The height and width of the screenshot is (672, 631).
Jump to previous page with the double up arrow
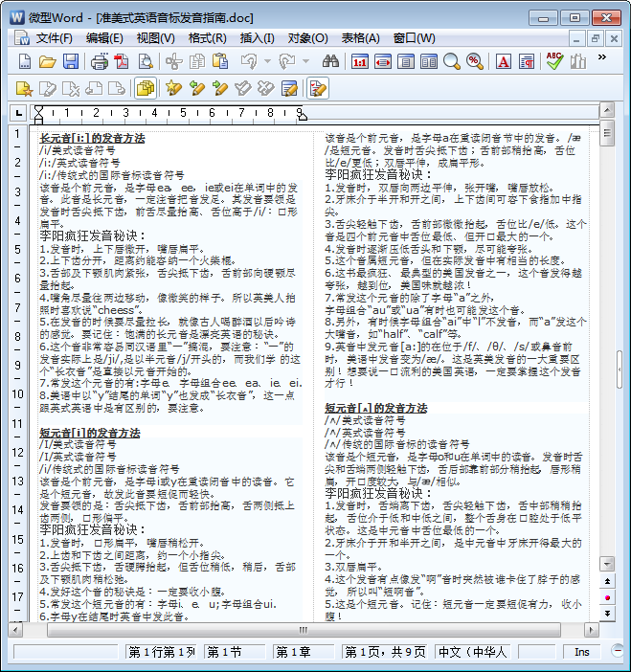tap(607, 582)
